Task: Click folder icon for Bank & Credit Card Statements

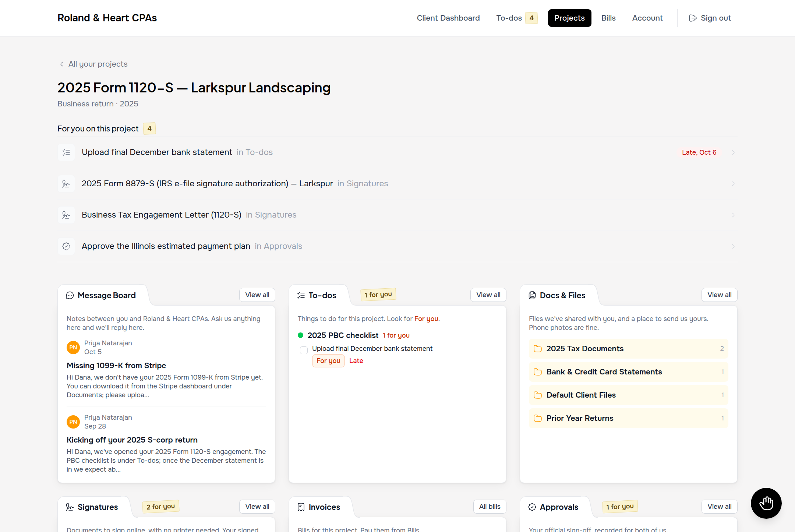Action: pyautogui.click(x=538, y=372)
